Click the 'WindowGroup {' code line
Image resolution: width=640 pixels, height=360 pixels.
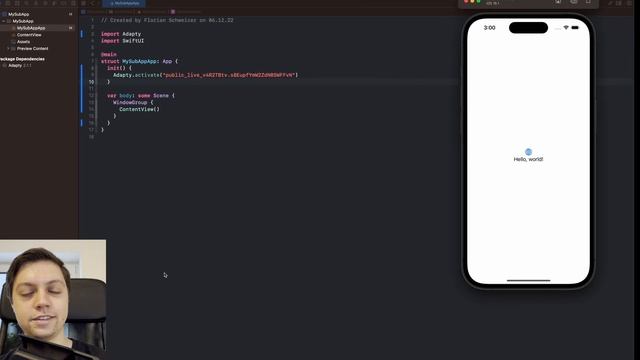coord(133,103)
